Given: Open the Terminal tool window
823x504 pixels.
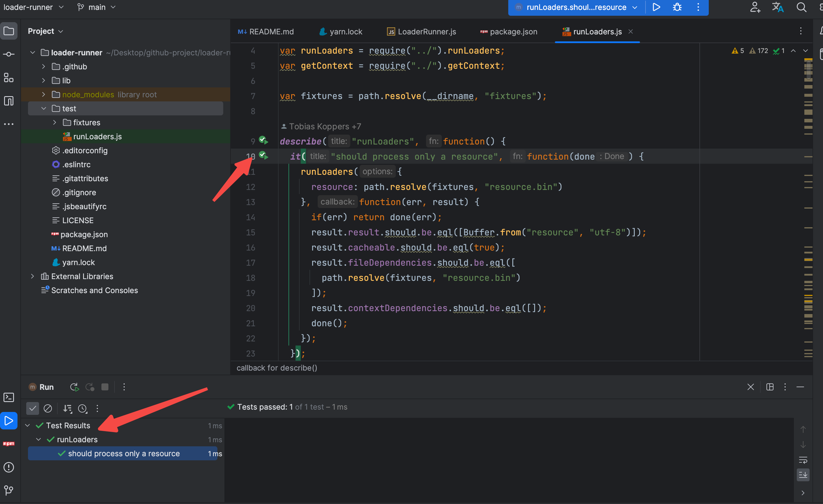Looking at the screenshot, I should (x=9, y=397).
